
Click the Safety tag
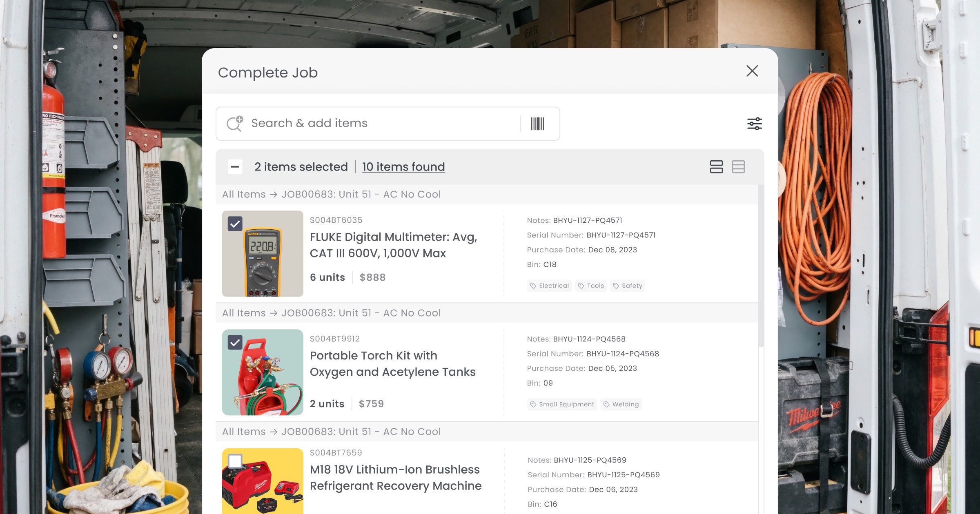point(627,286)
